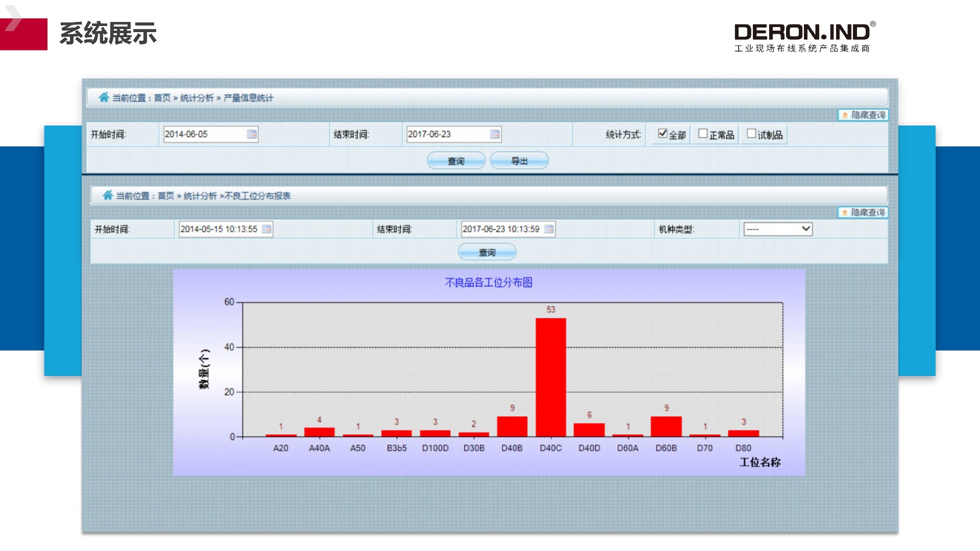Enable the 正常品 checkbox
Screen dimensions: 980x551
coord(703,134)
